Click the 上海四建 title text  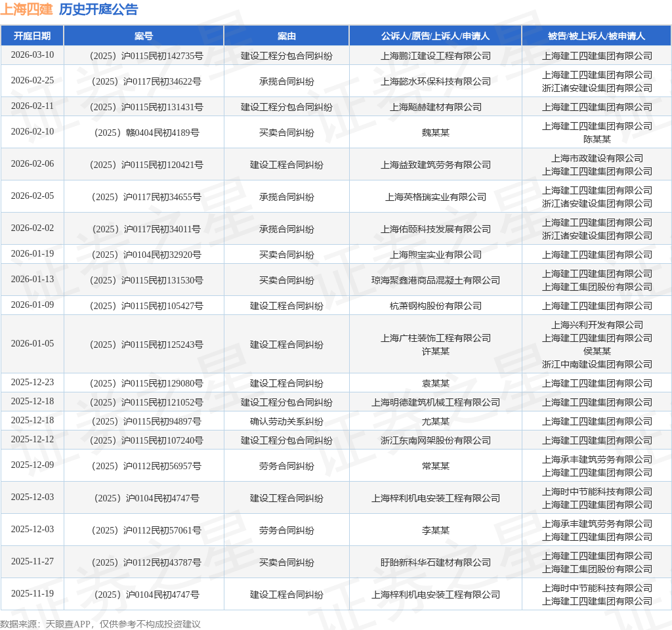click(x=26, y=9)
